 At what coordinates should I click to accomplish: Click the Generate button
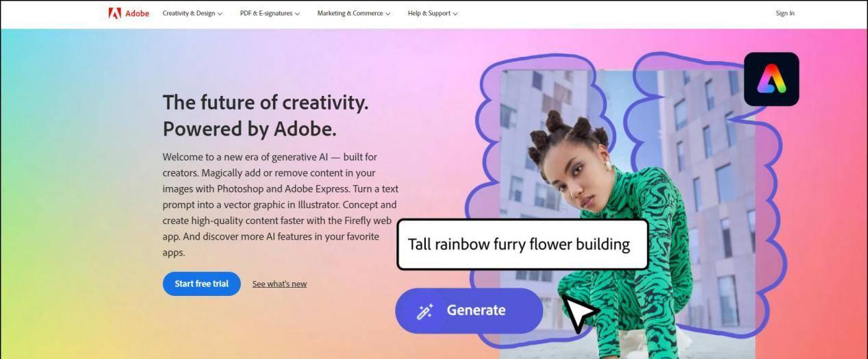469,310
